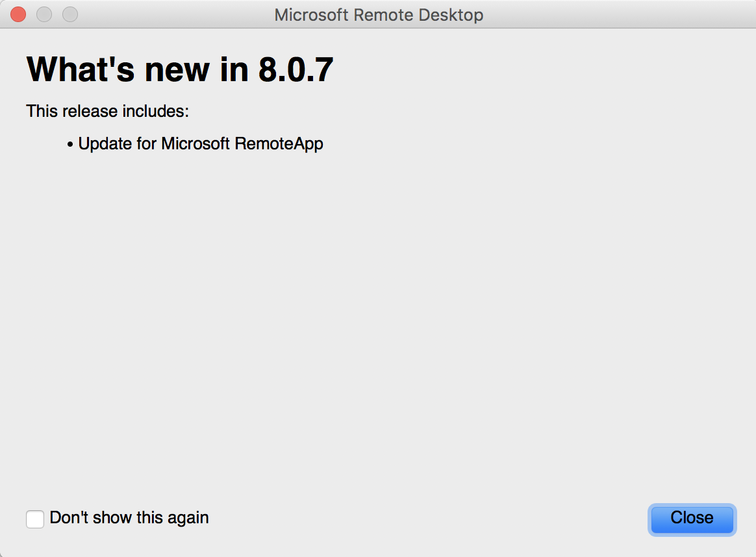
Task: Click the word new in heading
Action: tap(177, 71)
